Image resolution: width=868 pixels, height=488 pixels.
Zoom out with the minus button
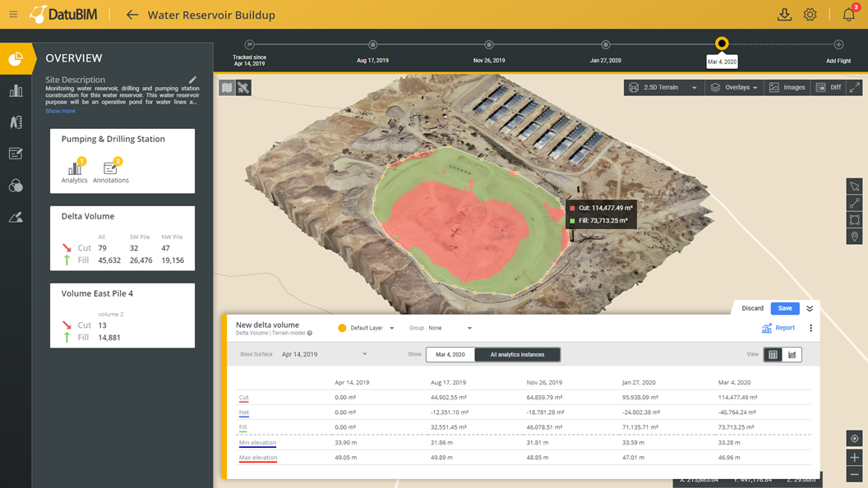tap(855, 475)
